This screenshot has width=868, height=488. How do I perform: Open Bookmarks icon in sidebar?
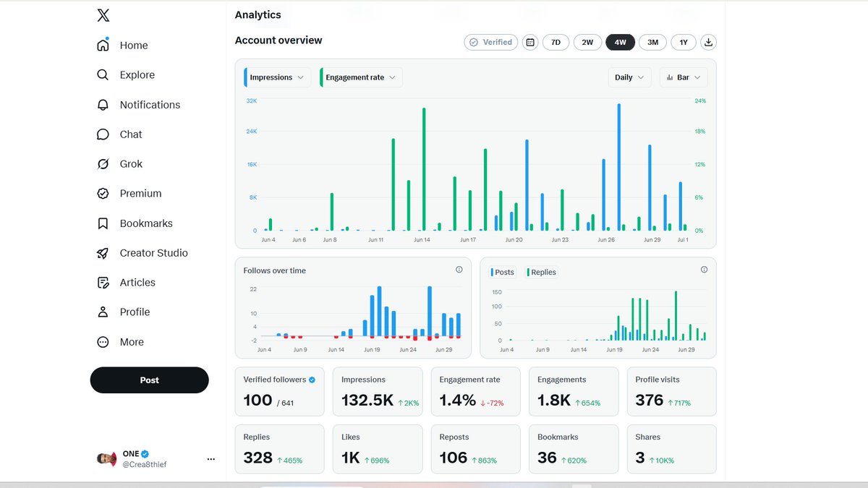103,223
